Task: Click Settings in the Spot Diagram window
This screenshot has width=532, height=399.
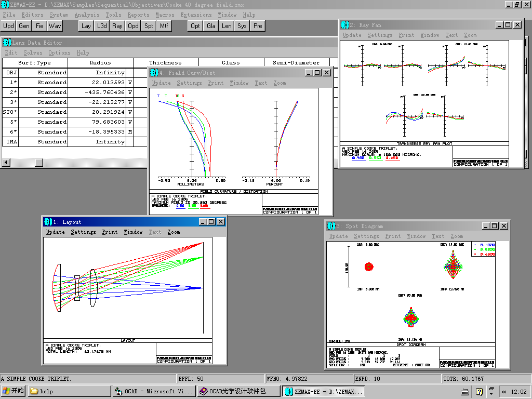Action: 366,236
